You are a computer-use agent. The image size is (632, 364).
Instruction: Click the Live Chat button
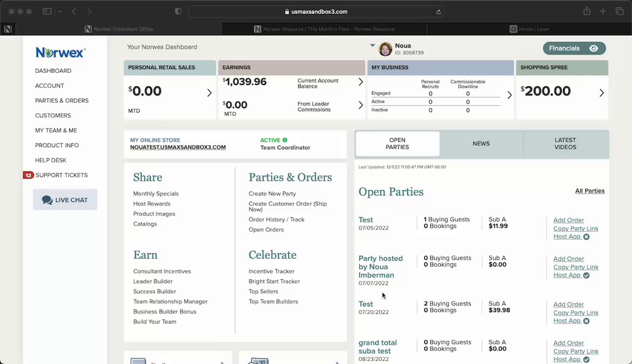(65, 200)
